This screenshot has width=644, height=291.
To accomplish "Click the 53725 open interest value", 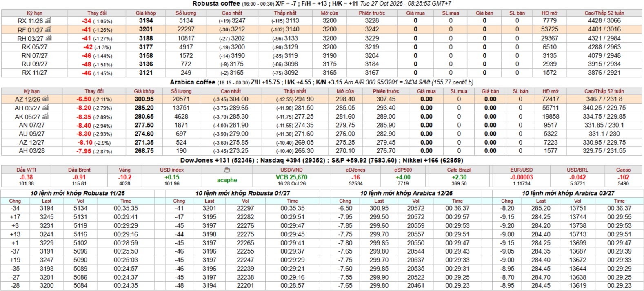I will 550,29.
